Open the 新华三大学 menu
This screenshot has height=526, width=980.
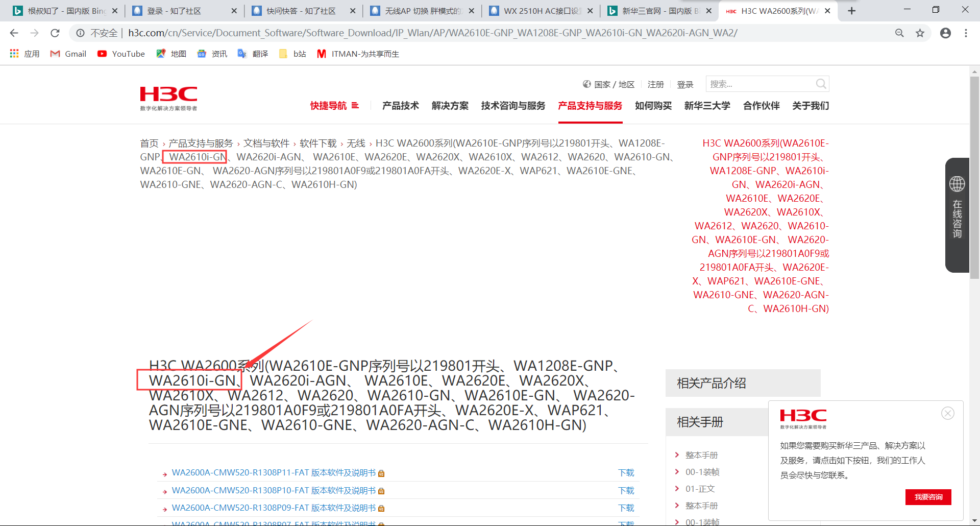707,106
